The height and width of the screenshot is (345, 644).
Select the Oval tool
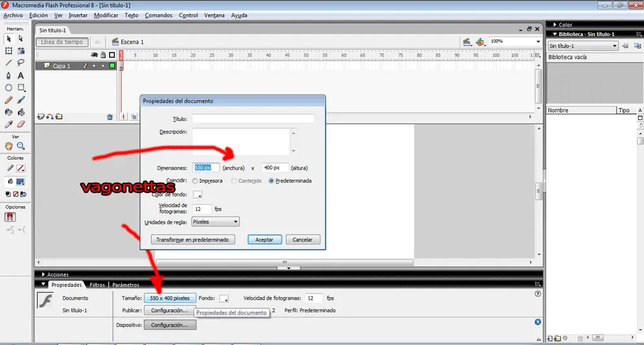[8, 88]
